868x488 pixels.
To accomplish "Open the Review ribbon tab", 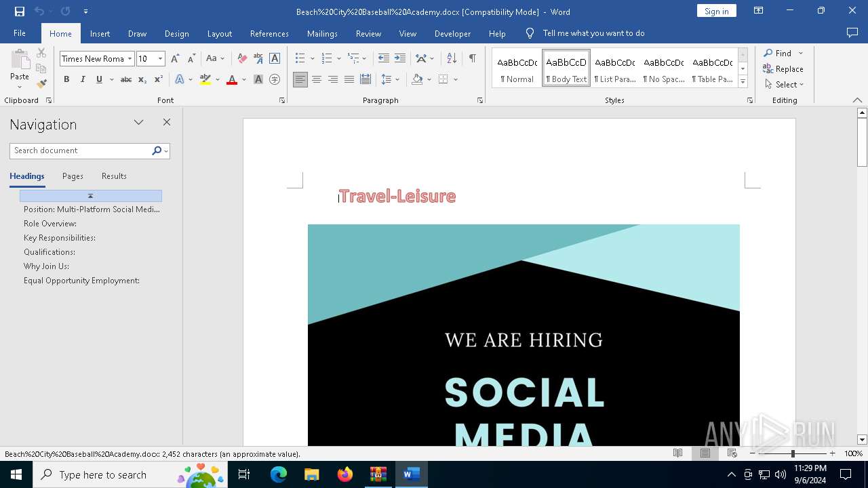I will [x=368, y=33].
